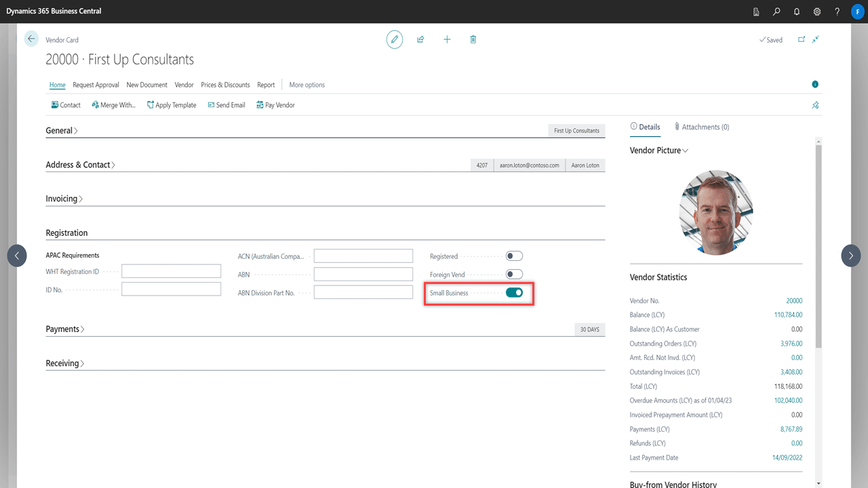Click Balance (LCY) value 110,784.00
This screenshot has height=488, width=868.
point(789,315)
